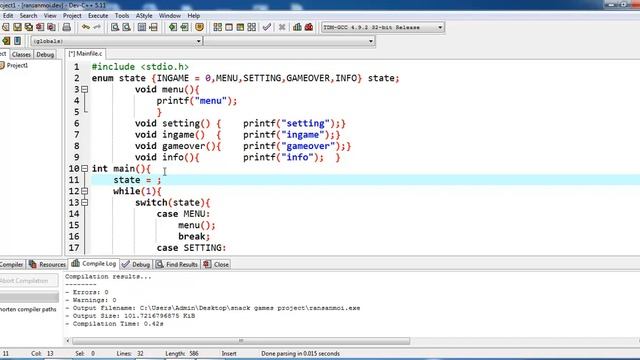The height and width of the screenshot is (360, 640).
Task: Open the Project menu
Action: tap(72, 16)
